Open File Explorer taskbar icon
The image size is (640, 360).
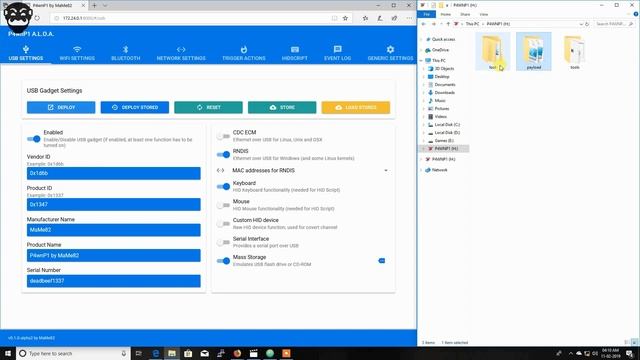(x=172, y=353)
